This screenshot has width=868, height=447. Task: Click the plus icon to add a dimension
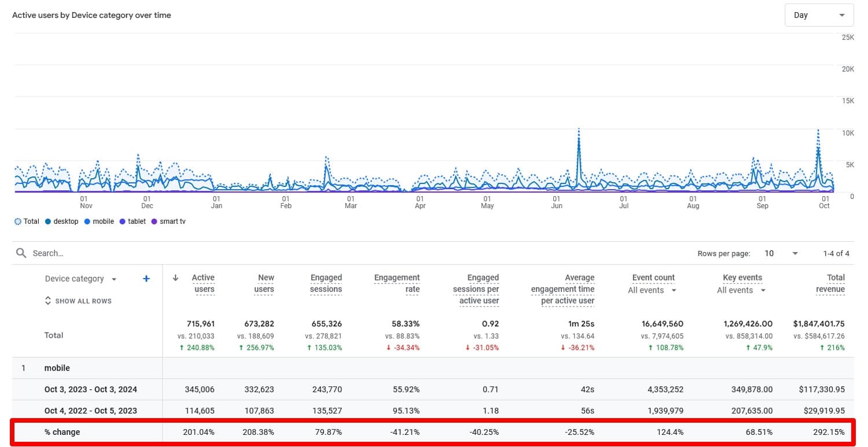click(146, 278)
